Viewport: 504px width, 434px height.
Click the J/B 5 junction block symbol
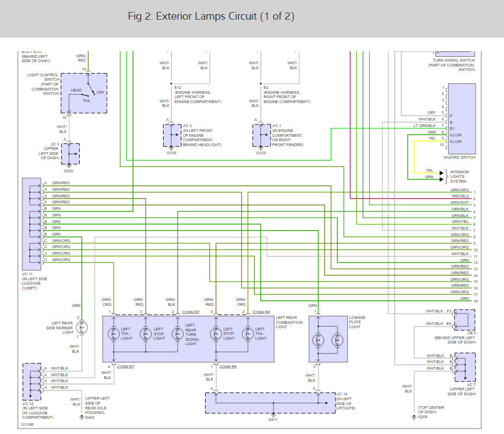point(465,320)
